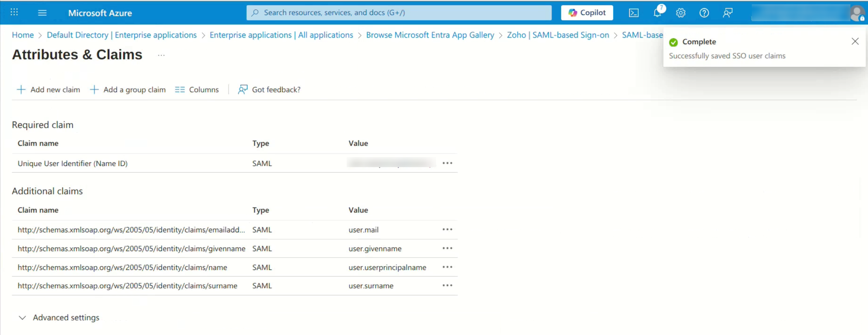The width and height of the screenshot is (868, 335).
Task: Open the Columns chooser
Action: [x=197, y=90]
